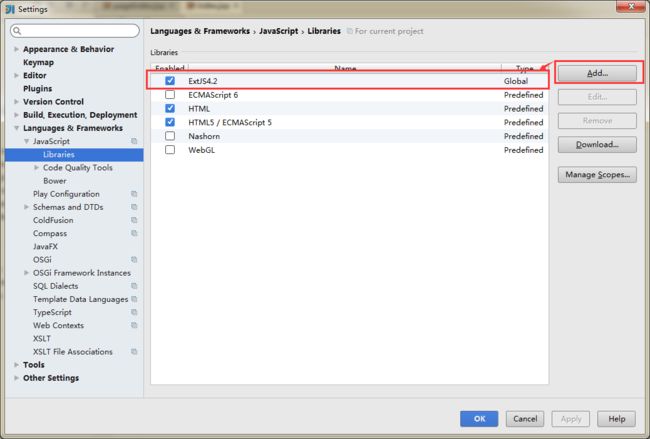650x439 pixels.
Task: Click the Cancel button
Action: point(525,419)
